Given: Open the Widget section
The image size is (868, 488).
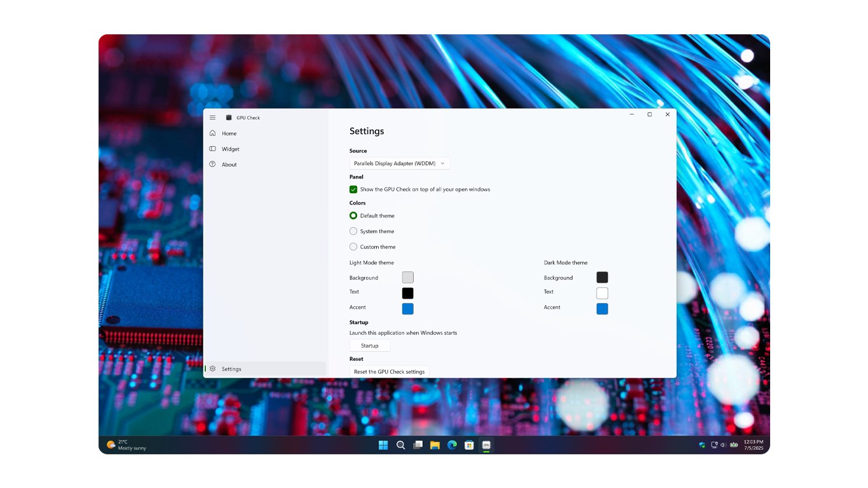Looking at the screenshot, I should click(231, 149).
